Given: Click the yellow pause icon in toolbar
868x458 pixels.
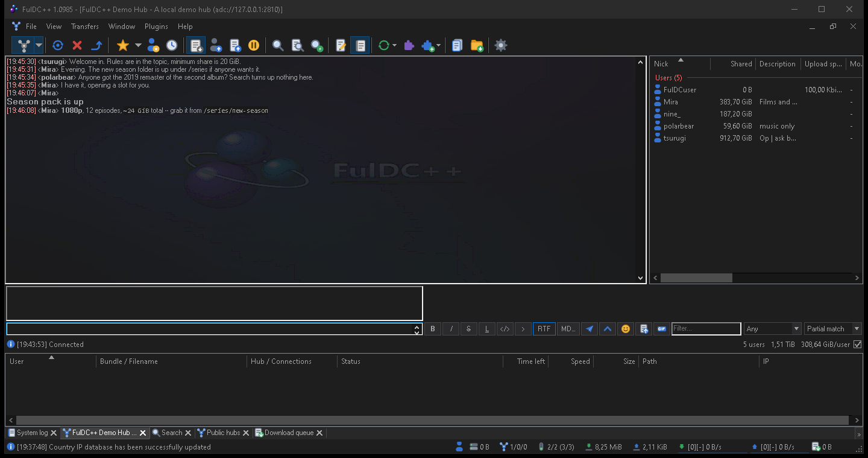Looking at the screenshot, I should coord(254,45).
